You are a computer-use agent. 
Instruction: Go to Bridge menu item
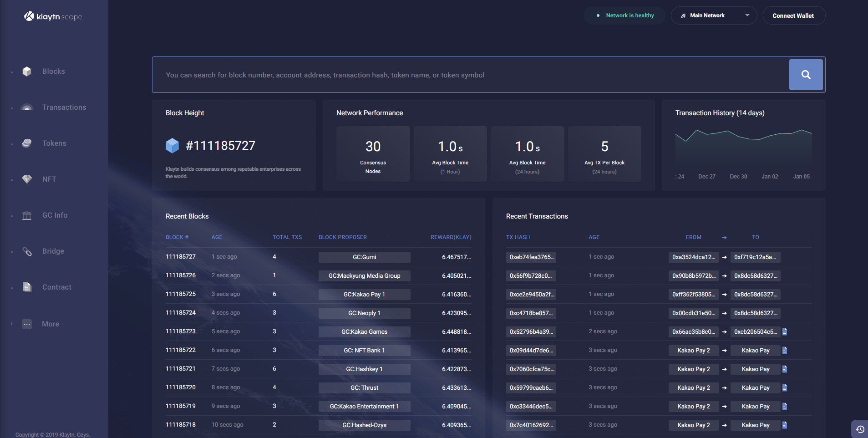53,251
